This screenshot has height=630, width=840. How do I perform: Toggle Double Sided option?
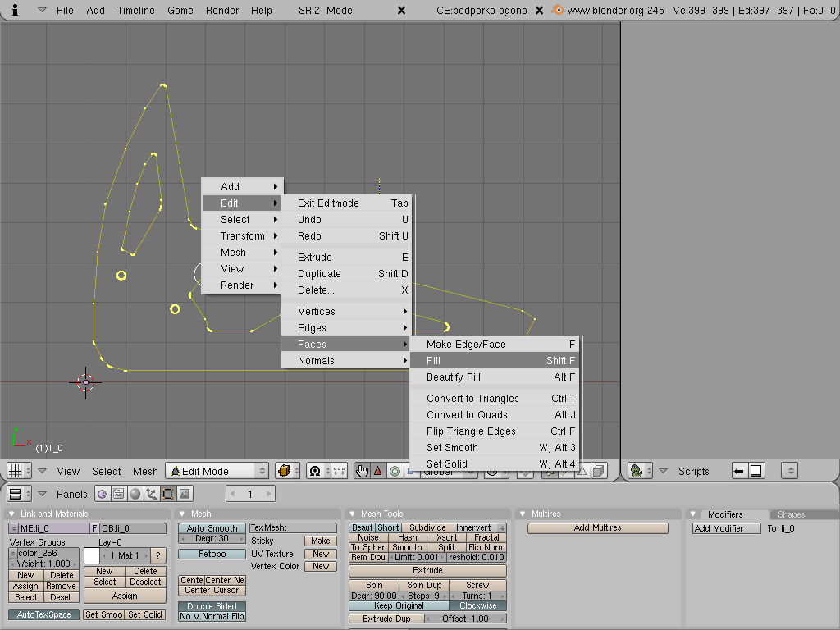tap(212, 606)
